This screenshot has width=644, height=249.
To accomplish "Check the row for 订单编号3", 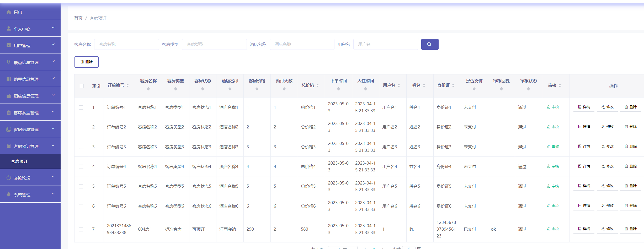I will click(x=81, y=147).
